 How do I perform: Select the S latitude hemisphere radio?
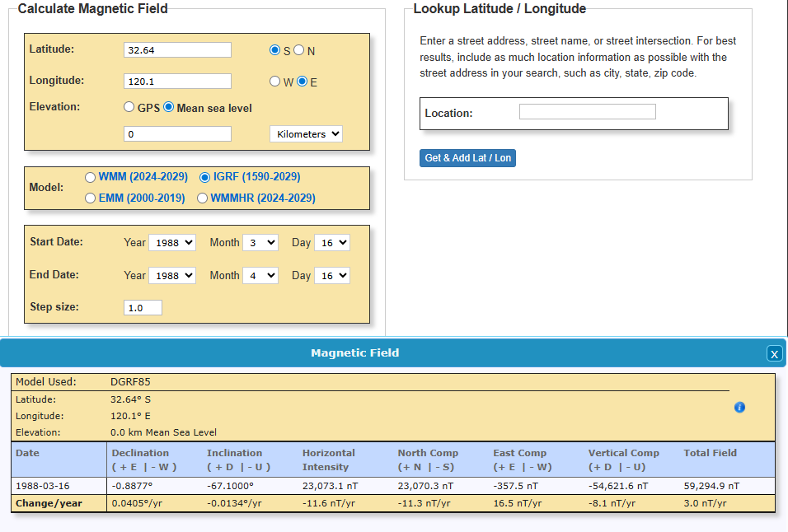click(x=275, y=50)
